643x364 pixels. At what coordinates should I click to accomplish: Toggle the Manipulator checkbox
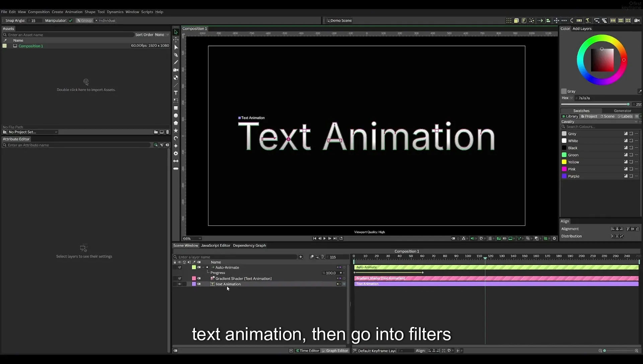(x=71, y=20)
